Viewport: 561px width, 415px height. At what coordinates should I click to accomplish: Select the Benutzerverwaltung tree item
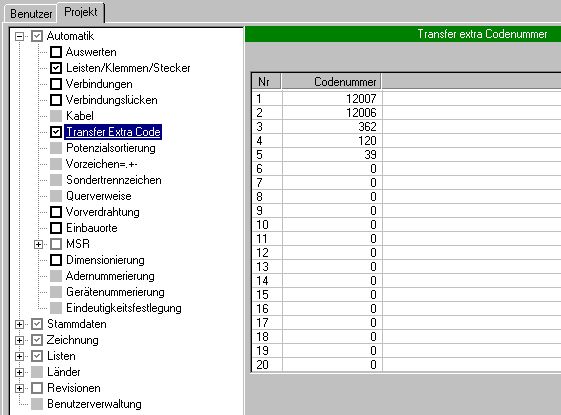click(94, 404)
